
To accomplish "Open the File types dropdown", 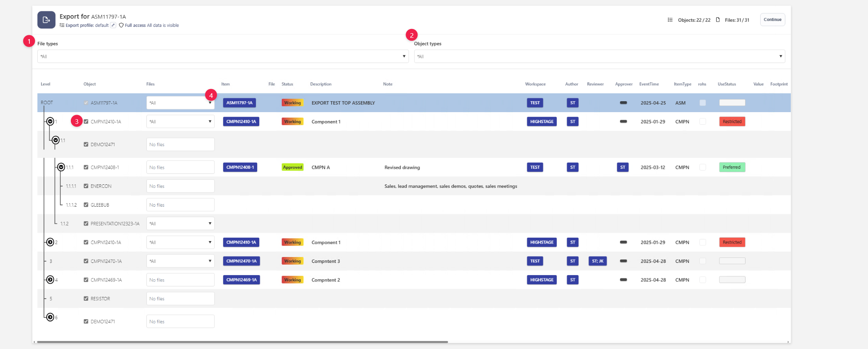I will [x=223, y=56].
